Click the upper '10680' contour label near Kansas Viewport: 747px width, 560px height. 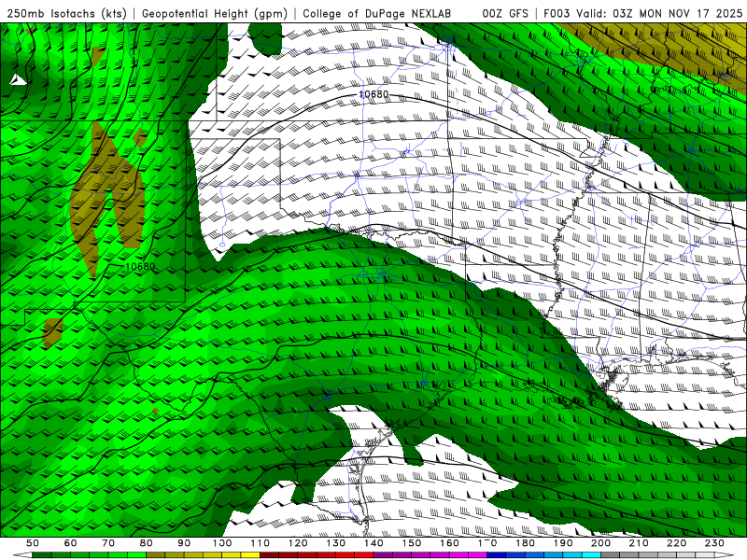tap(373, 94)
